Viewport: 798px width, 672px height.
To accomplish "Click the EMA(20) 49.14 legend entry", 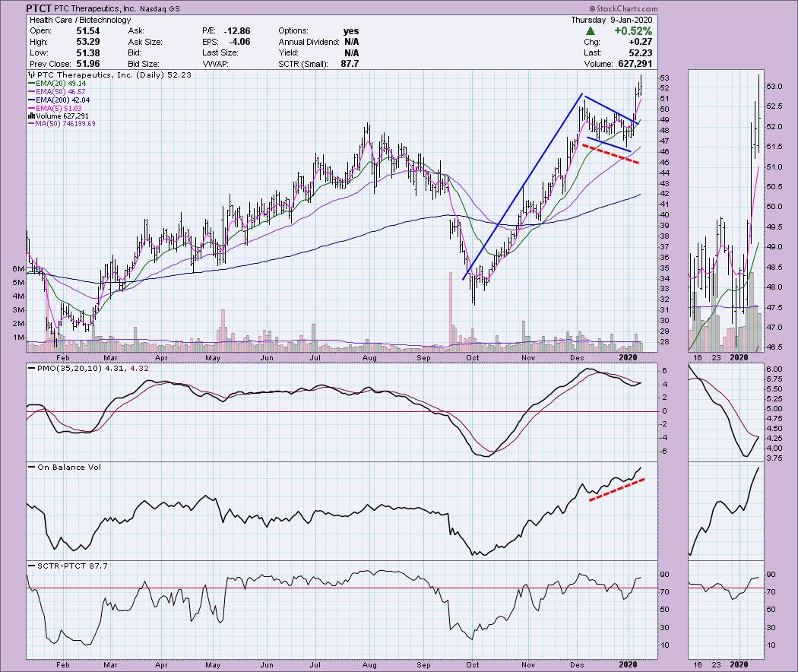I will coord(58,84).
